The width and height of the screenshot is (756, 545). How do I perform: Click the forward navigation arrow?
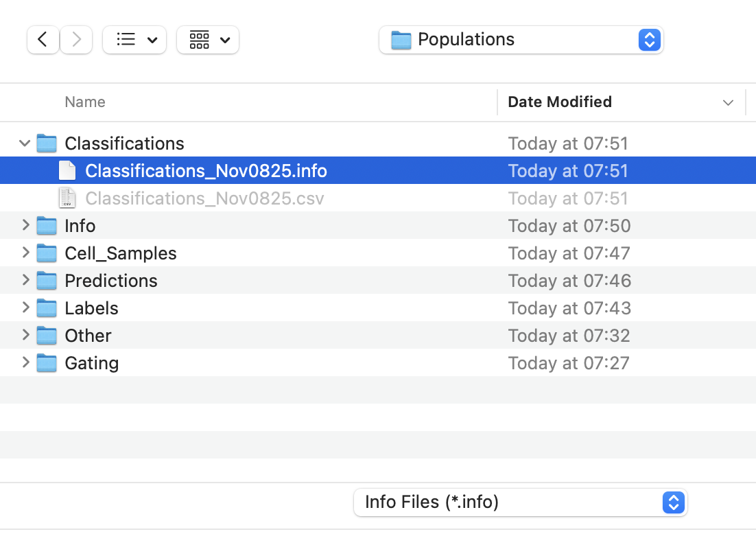point(75,40)
